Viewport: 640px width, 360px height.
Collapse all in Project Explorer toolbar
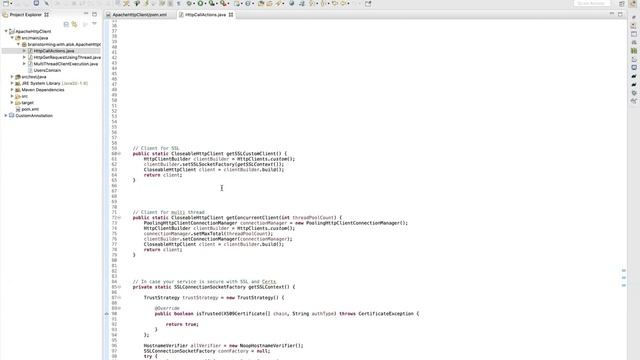coord(66,24)
